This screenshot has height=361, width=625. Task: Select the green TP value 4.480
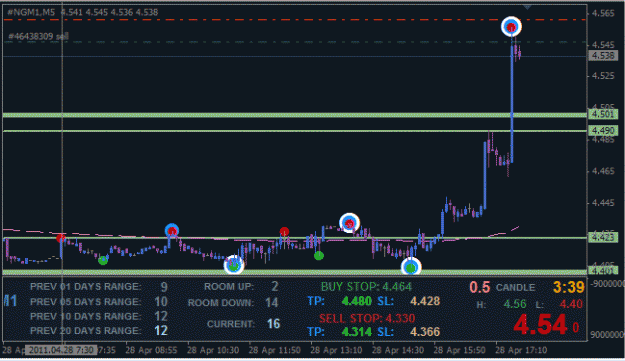point(356,301)
